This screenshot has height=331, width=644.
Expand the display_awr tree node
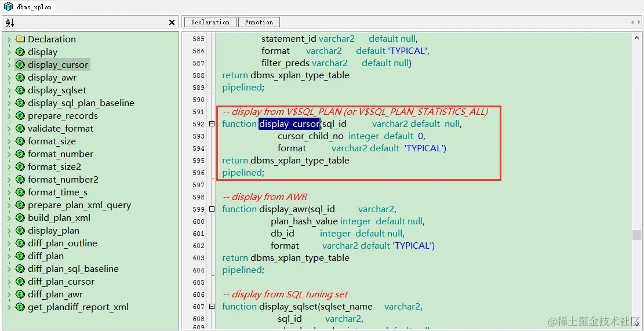[x=9, y=78]
